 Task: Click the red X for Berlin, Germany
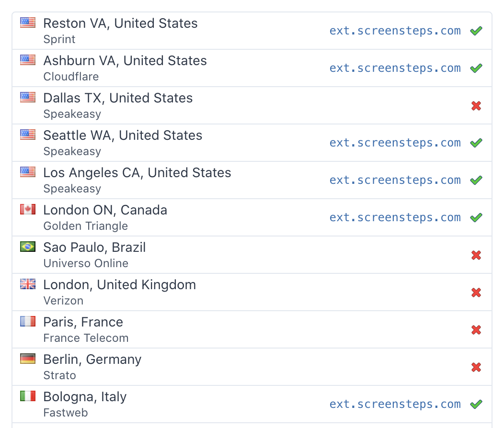point(476,367)
